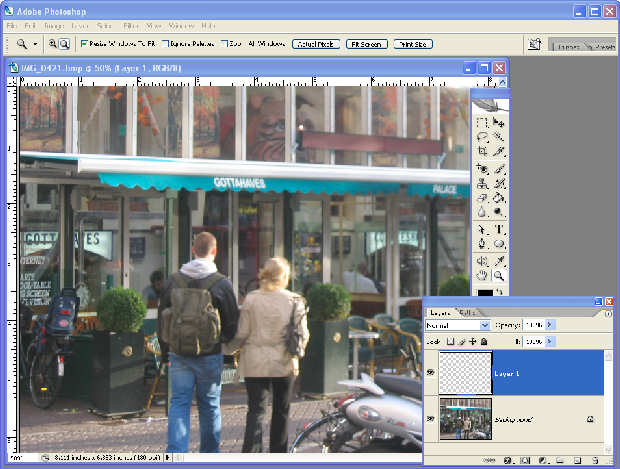
Task: Click create new layer set folder icon
Action: 560,460
